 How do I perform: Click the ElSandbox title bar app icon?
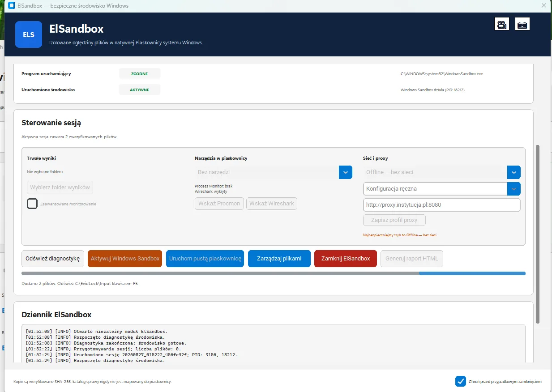[12, 6]
